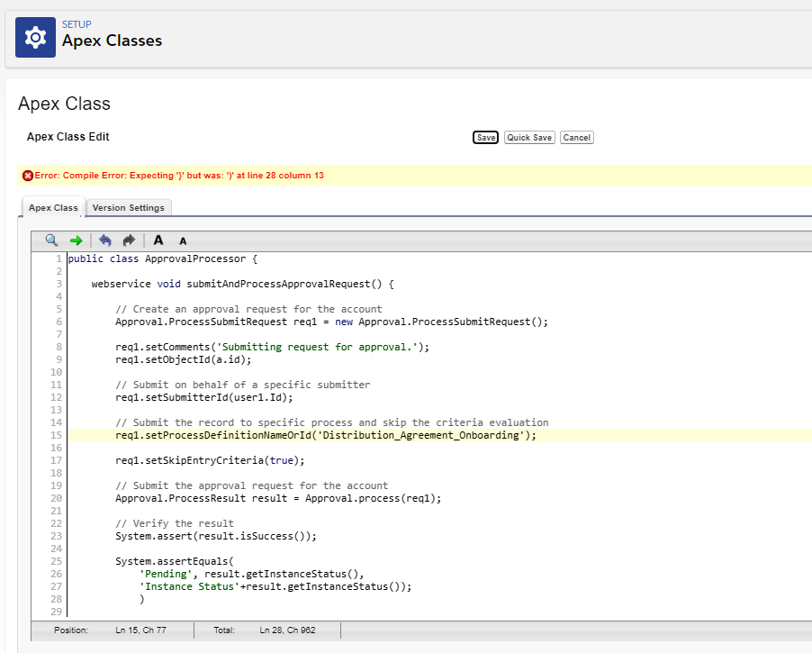Cancel the Apex class edit
The height and width of the screenshot is (653, 812).
(x=576, y=138)
